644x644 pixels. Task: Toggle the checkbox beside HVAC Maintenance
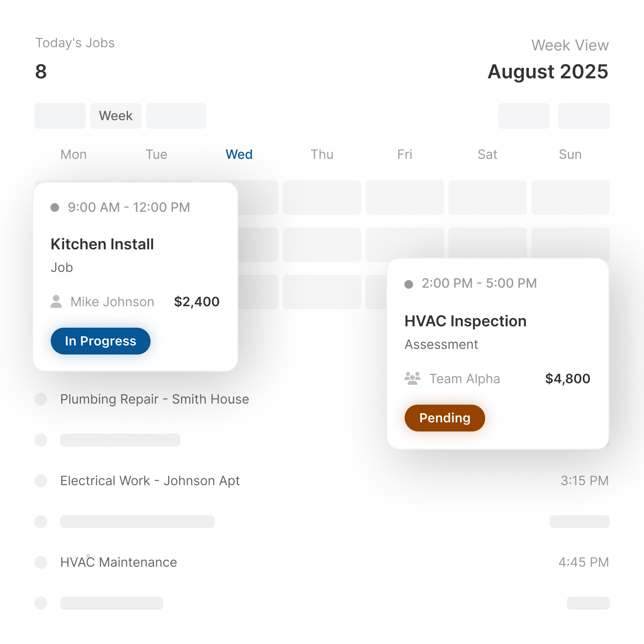coord(40,562)
